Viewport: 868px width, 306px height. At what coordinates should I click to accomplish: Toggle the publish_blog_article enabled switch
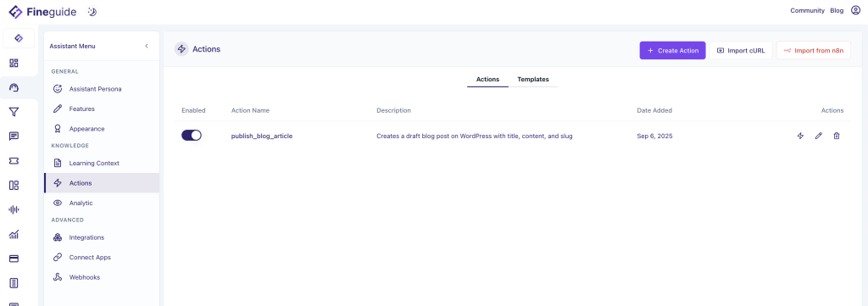[191, 136]
